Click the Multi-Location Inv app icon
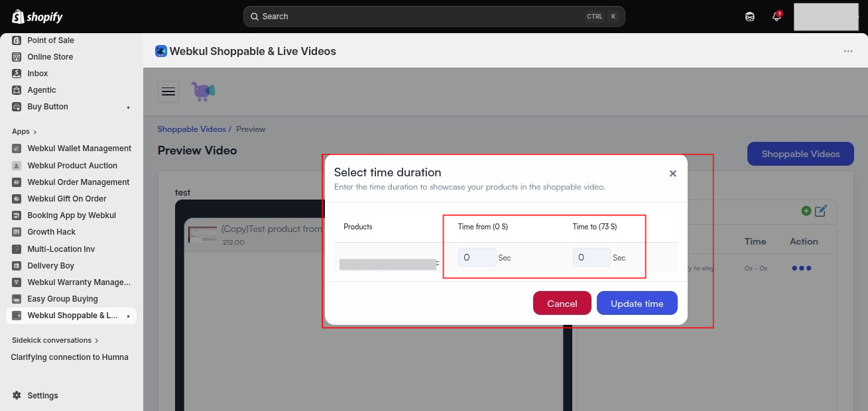This screenshot has width=868, height=411. 17,249
